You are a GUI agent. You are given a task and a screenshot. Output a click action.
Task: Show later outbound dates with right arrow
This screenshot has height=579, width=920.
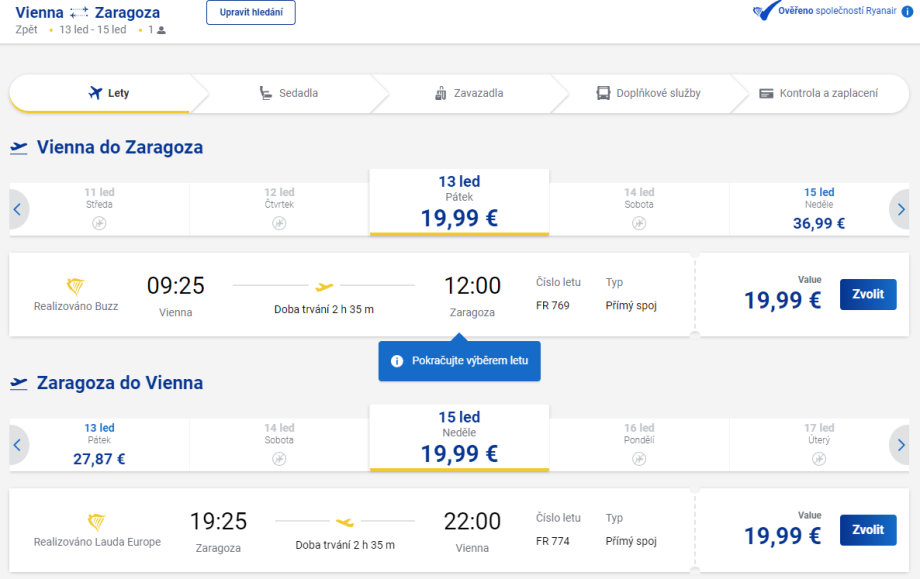[x=901, y=210]
